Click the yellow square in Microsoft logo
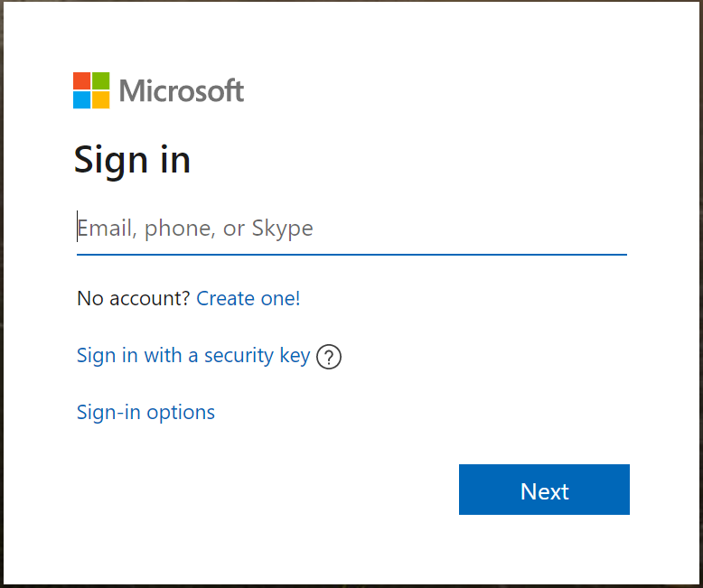The height and width of the screenshot is (588, 703). 100,100
